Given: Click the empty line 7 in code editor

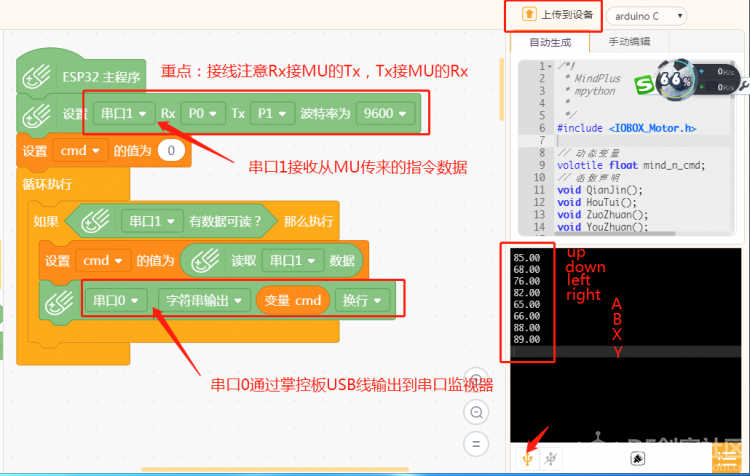Looking at the screenshot, I should coord(643,141).
